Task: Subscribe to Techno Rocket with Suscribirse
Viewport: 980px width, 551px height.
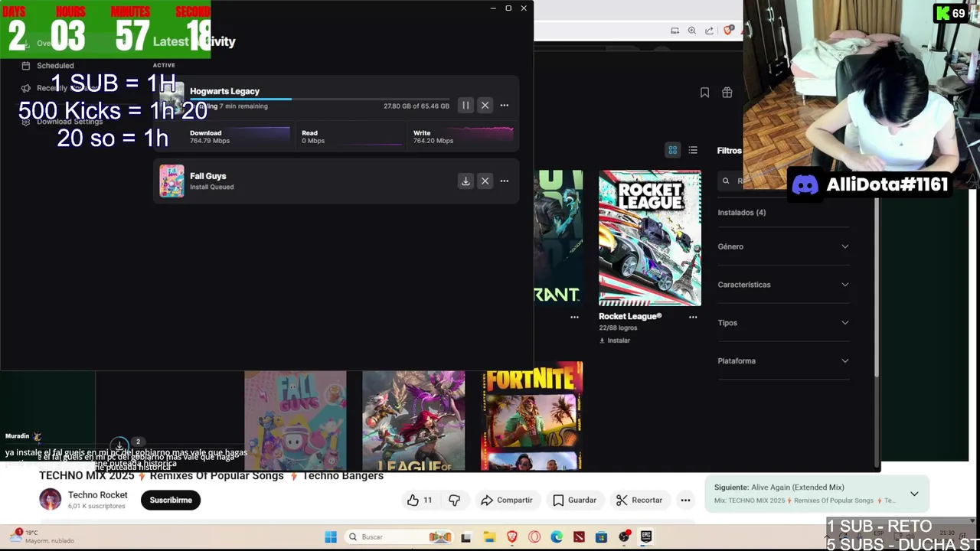Action: tap(171, 500)
